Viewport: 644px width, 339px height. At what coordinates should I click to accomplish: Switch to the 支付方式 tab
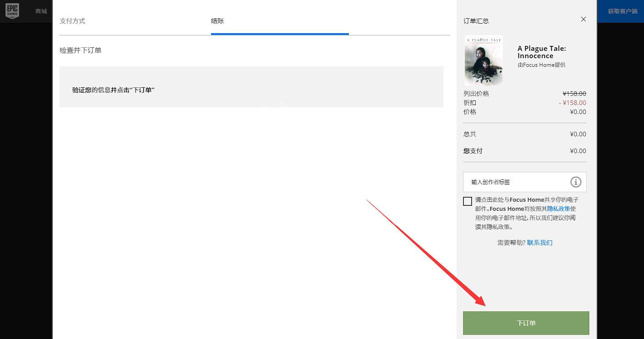point(72,21)
